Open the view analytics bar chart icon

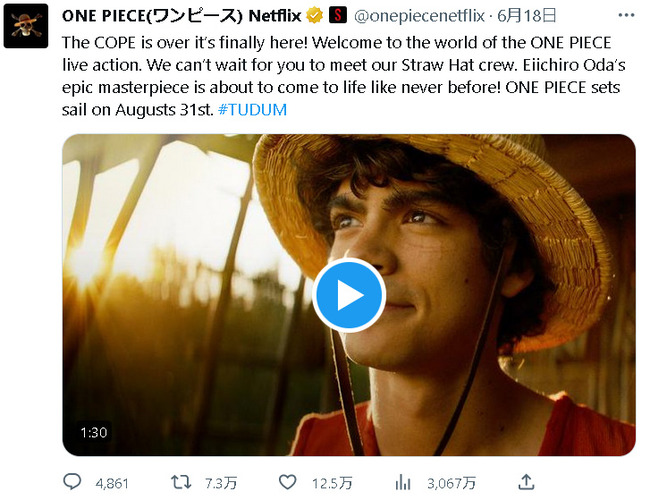403,482
